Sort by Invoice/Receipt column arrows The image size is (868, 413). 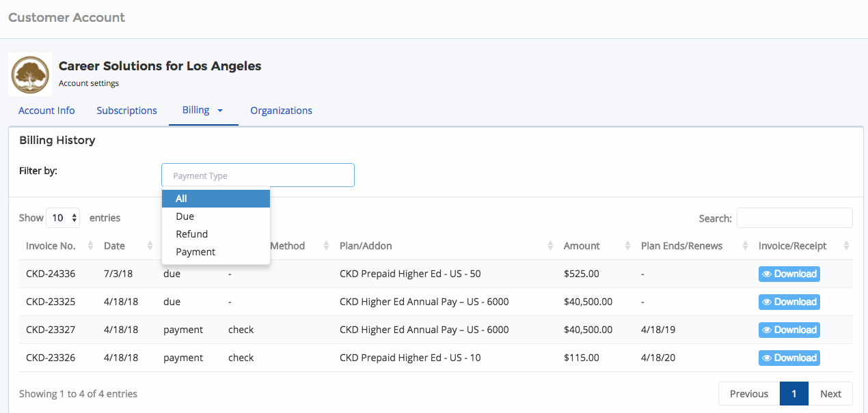coord(847,246)
